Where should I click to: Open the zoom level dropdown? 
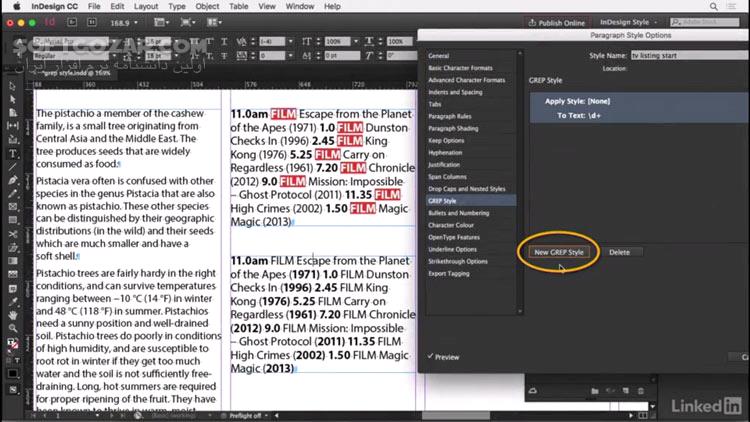(136, 22)
